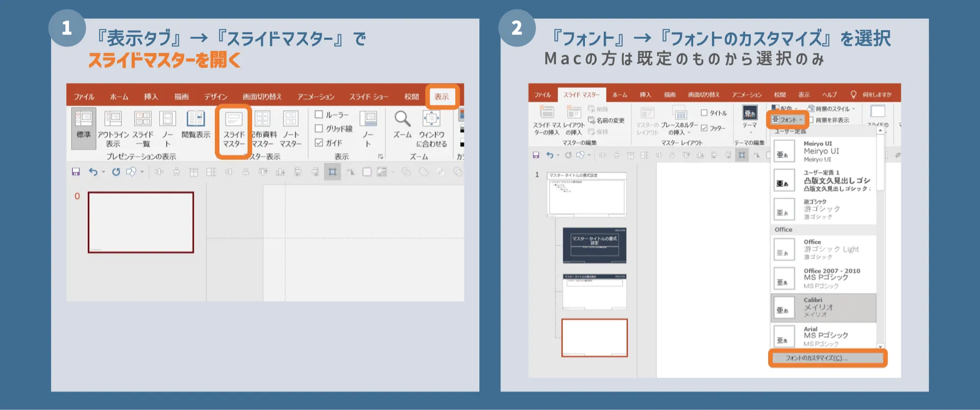
Task: Open the フォント dropdown in the ribbon
Action: coord(787,120)
